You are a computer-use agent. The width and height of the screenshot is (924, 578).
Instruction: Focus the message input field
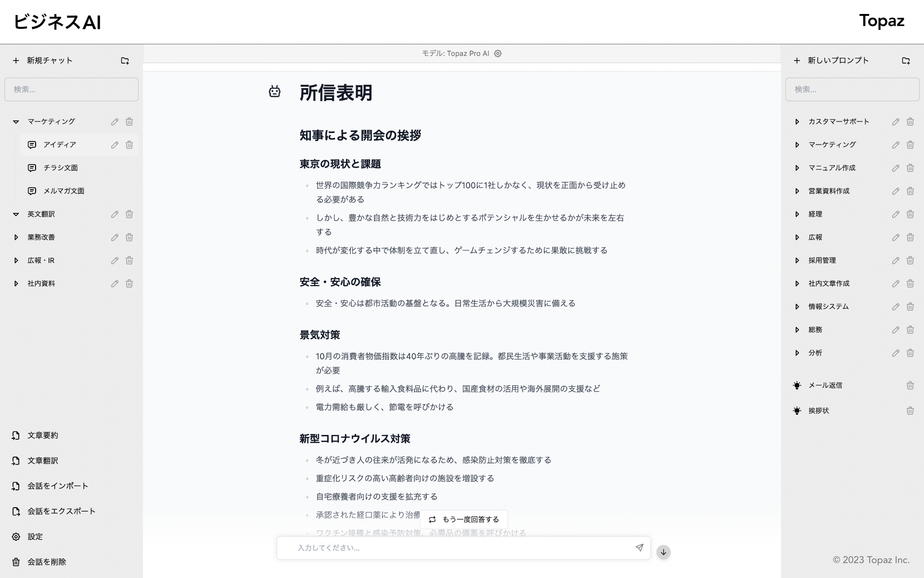click(x=457, y=548)
